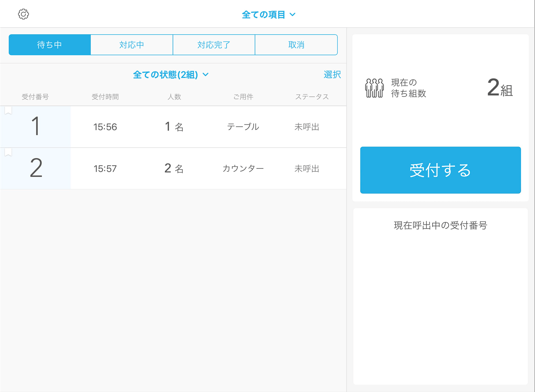
Task: Click the 2 名 party size
Action: (x=174, y=168)
